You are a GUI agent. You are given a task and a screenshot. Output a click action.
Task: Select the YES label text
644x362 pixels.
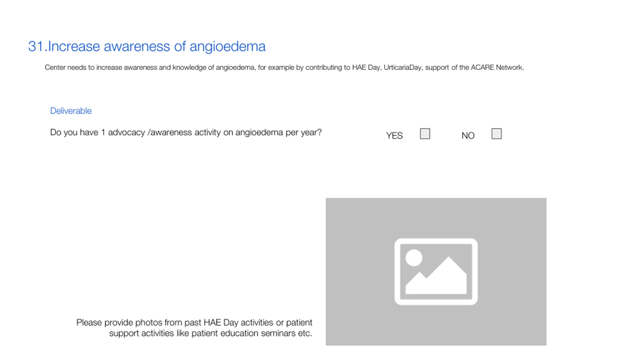(x=394, y=136)
